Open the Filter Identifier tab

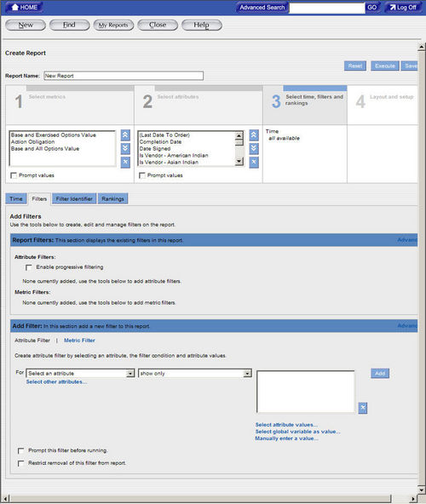point(74,199)
